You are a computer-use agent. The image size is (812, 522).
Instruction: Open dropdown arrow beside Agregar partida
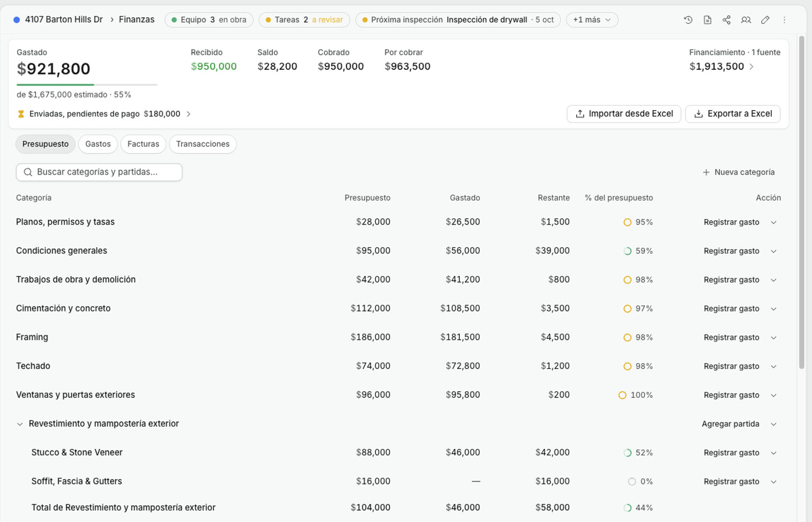(x=774, y=424)
